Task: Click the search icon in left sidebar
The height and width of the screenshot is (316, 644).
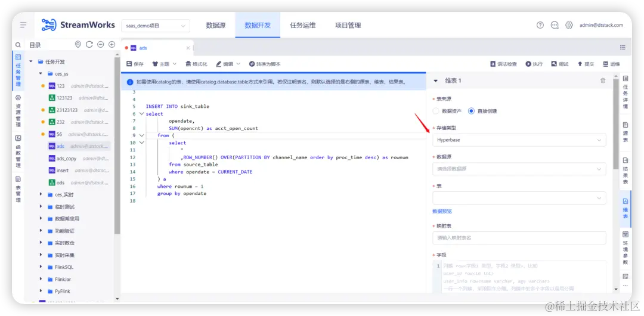Action: point(18,45)
